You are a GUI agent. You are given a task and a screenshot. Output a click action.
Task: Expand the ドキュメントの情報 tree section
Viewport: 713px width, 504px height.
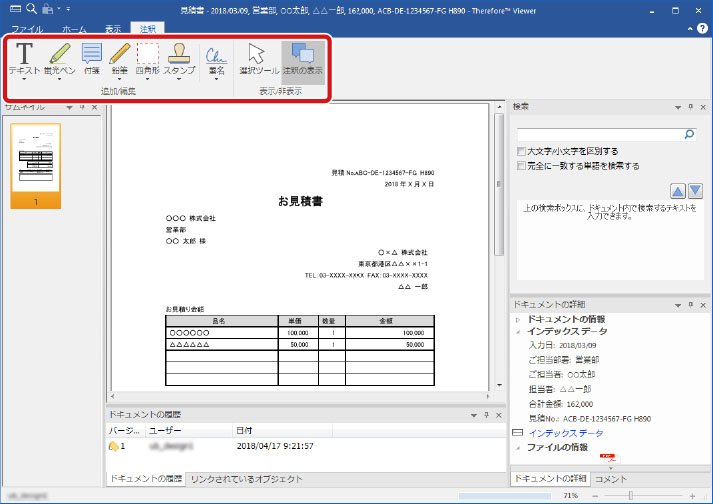click(x=517, y=318)
